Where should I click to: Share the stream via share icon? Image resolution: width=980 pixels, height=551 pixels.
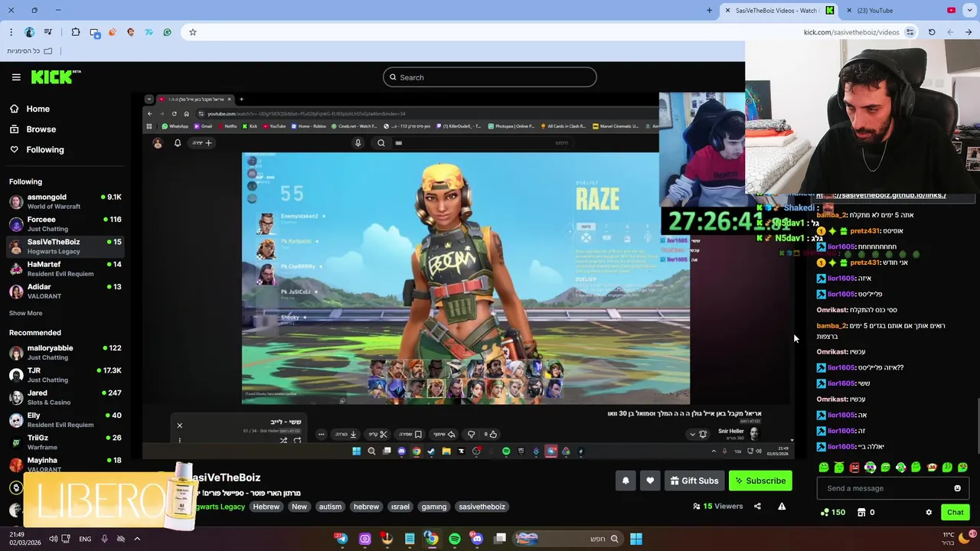pyautogui.click(x=757, y=506)
